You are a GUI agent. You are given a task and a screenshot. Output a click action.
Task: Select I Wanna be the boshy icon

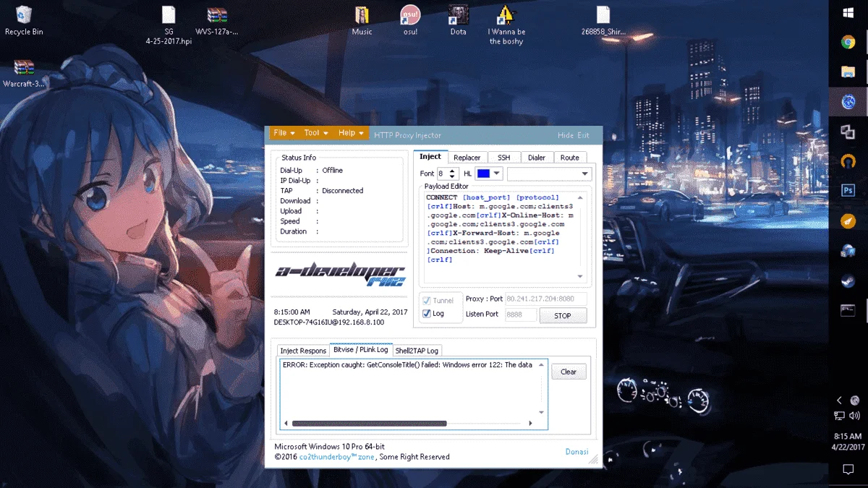[506, 25]
